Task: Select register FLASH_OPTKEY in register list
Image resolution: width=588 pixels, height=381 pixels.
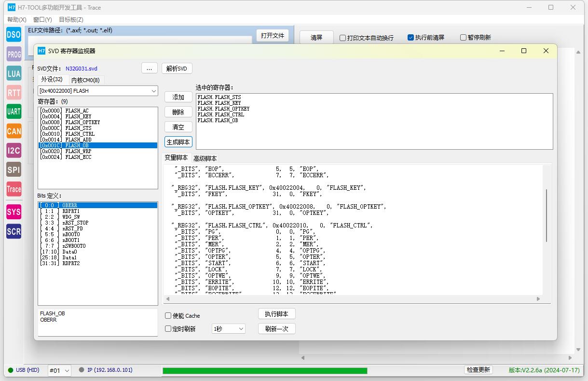Action: (98, 122)
